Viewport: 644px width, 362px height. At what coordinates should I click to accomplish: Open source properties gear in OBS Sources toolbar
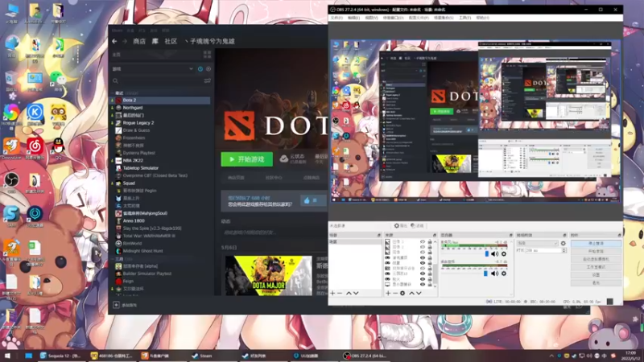(402, 293)
